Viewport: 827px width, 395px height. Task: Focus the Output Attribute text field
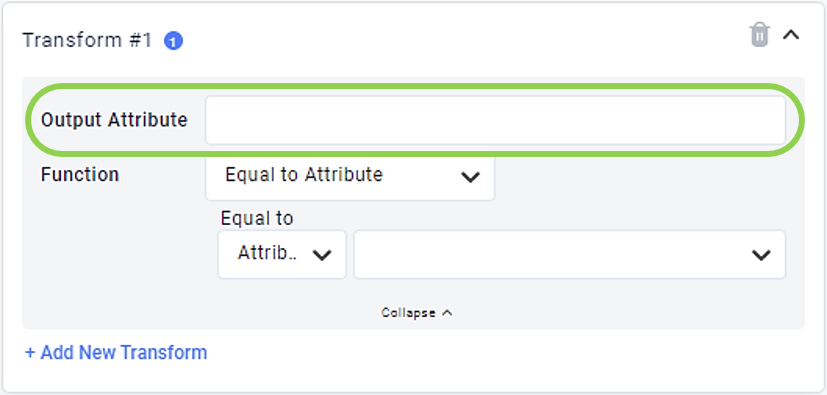coord(495,120)
